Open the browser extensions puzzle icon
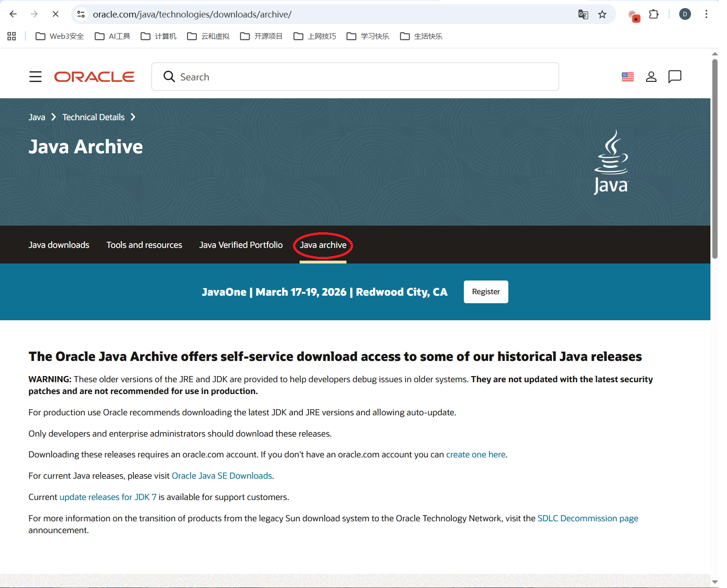Screen dimensions: 727x588 coord(654,14)
